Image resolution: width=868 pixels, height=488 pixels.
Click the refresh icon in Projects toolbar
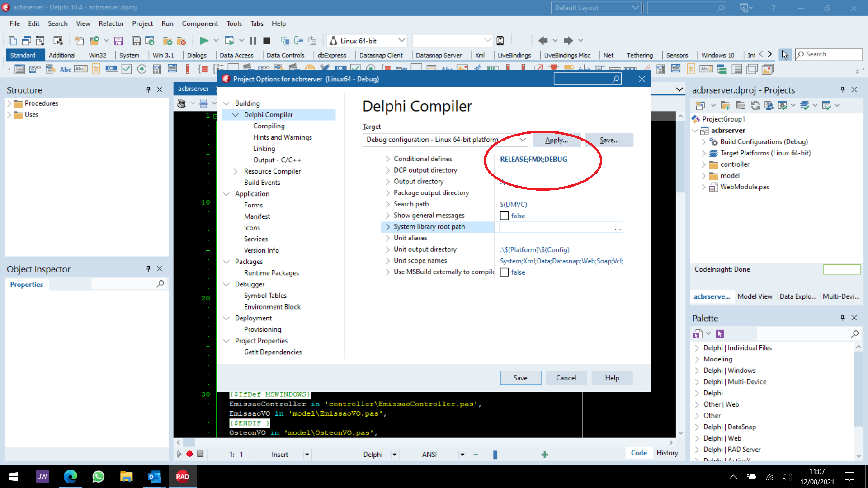755,105
